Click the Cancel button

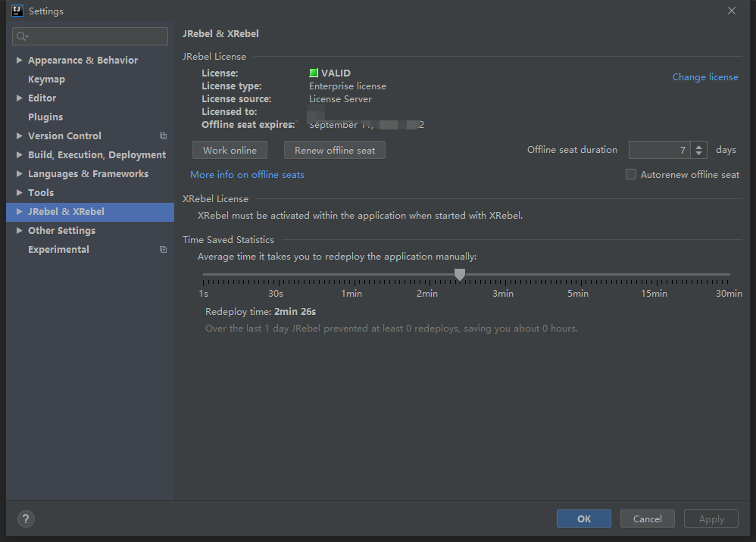point(647,519)
